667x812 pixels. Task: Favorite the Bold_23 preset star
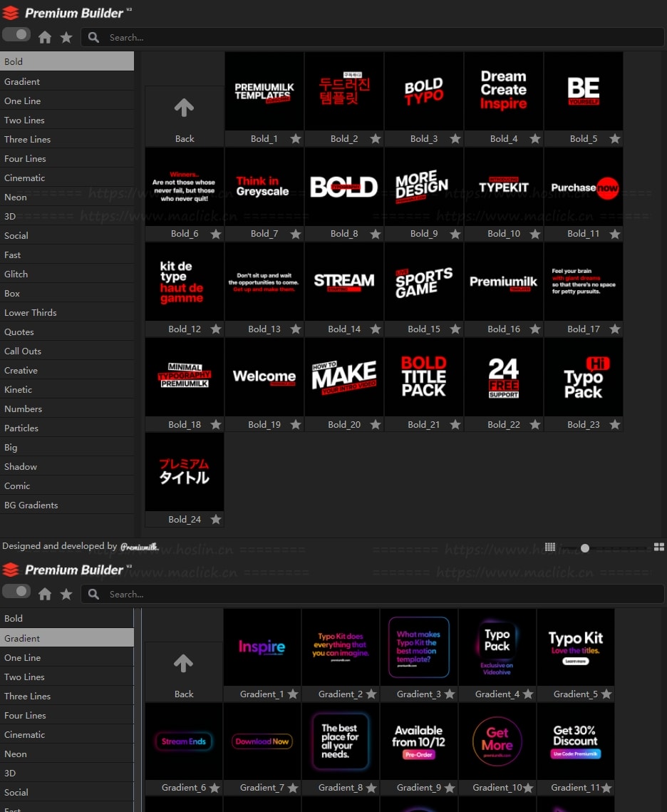coord(615,425)
